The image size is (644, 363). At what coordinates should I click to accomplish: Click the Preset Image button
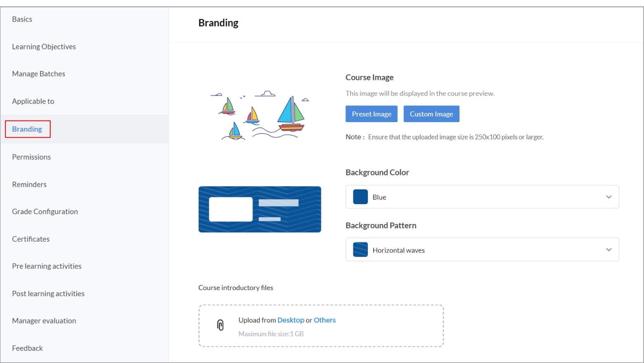pyautogui.click(x=372, y=114)
